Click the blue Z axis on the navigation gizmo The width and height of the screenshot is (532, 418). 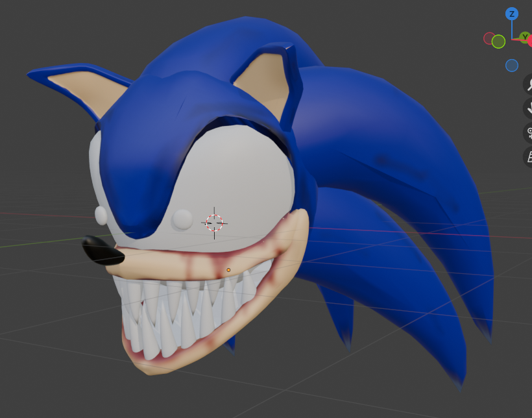[512, 14]
